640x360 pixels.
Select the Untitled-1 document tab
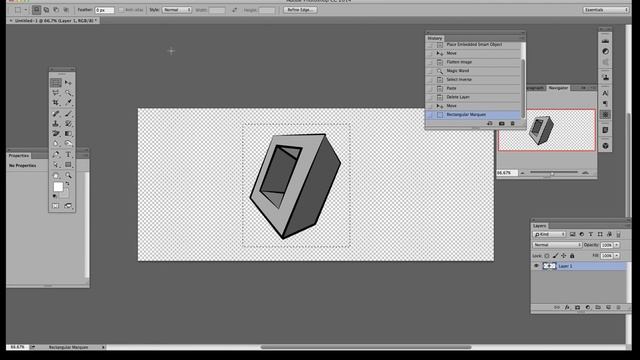coord(55,20)
